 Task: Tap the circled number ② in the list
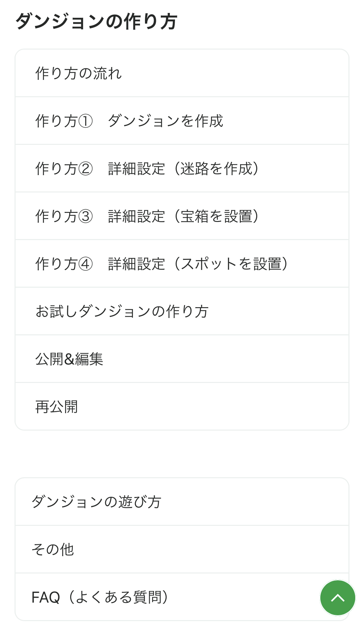(x=85, y=169)
